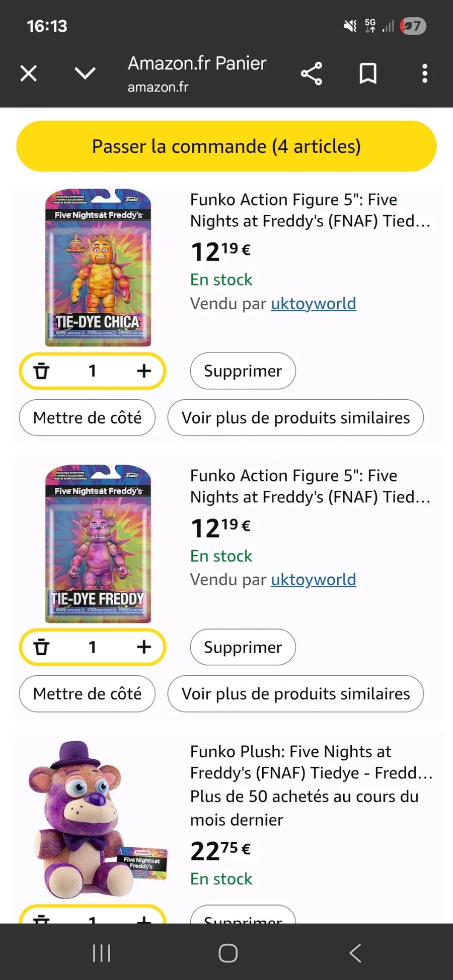This screenshot has width=453, height=980.
Task: View similar products for Tie-Dye Freddy figure
Action: (x=295, y=694)
